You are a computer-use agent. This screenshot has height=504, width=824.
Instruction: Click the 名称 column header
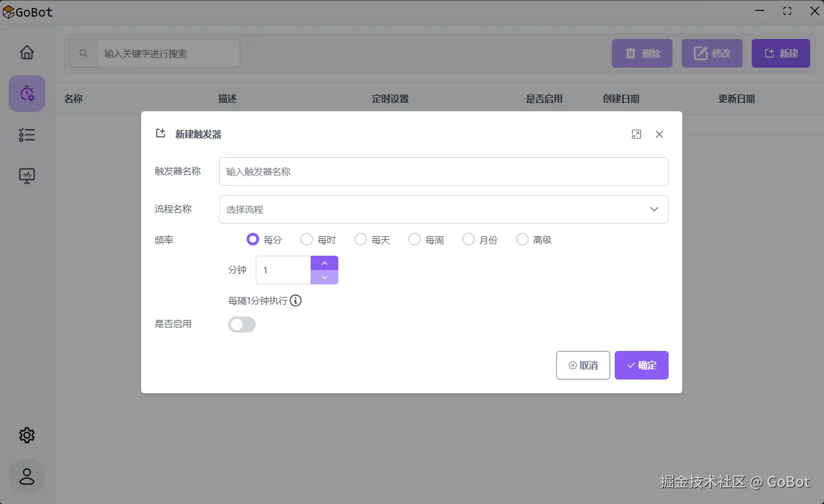[73, 99]
